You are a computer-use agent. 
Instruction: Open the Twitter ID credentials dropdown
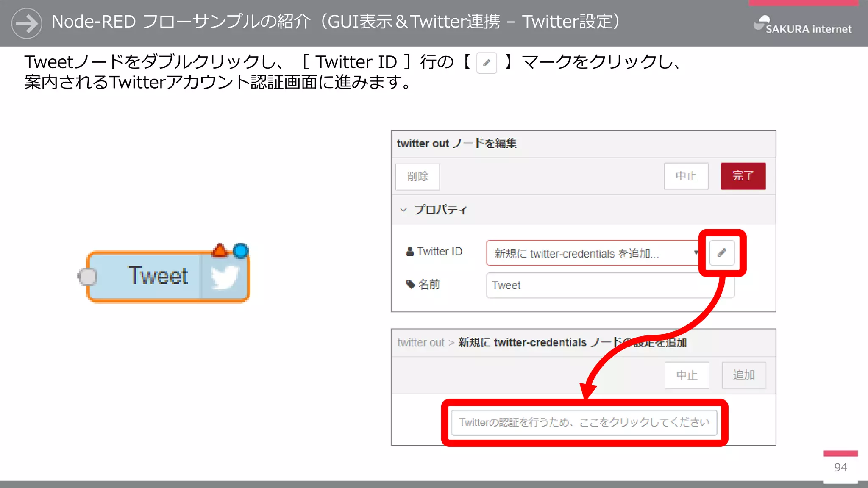593,253
